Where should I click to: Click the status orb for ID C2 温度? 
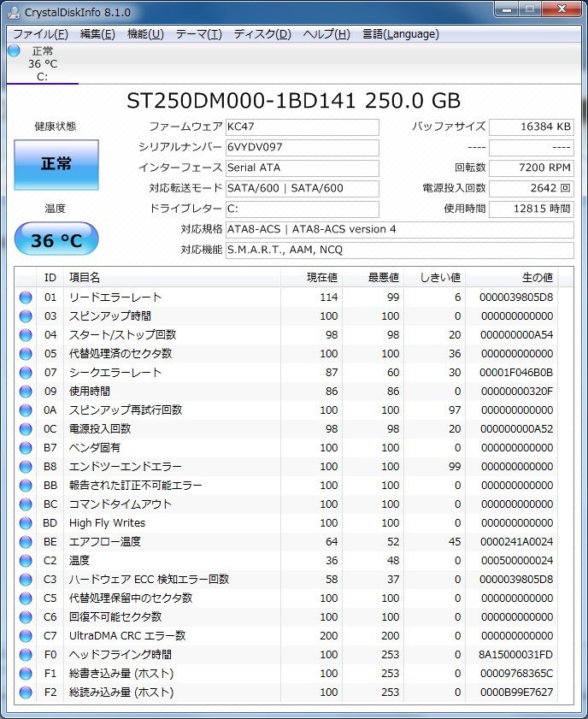tap(26, 560)
